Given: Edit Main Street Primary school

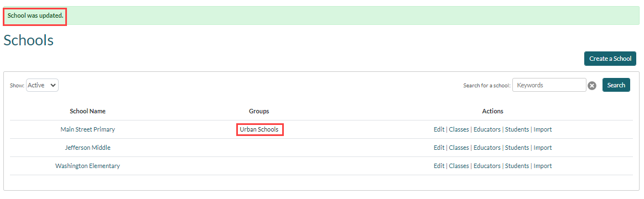Looking at the screenshot, I should 439,129.
